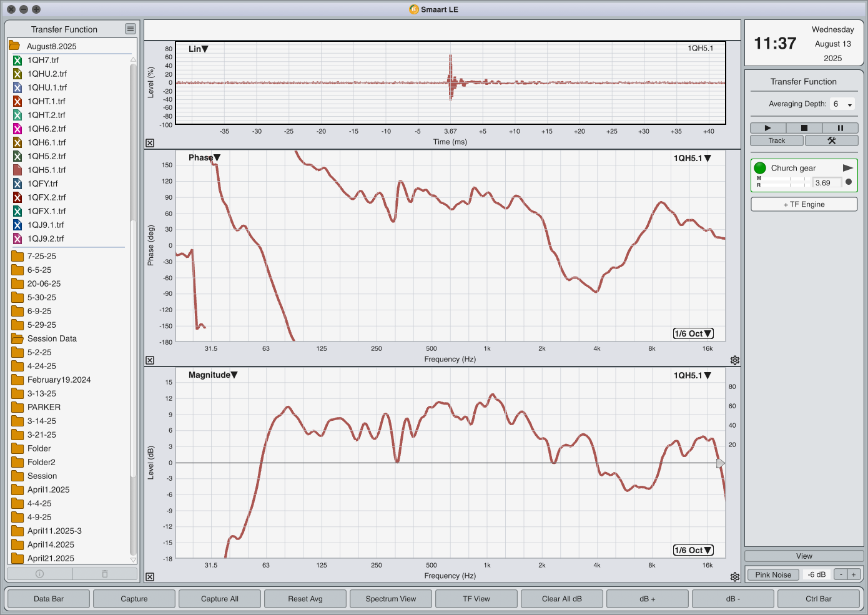Toggle visibility of 1QH7.trf trace
Screen dimensions: 868x615
click(17, 60)
